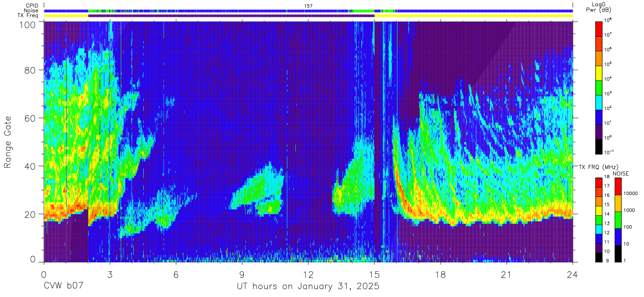644x297 pixels.
Task: Select the CVW b07 radar beam label
Action: point(62,287)
